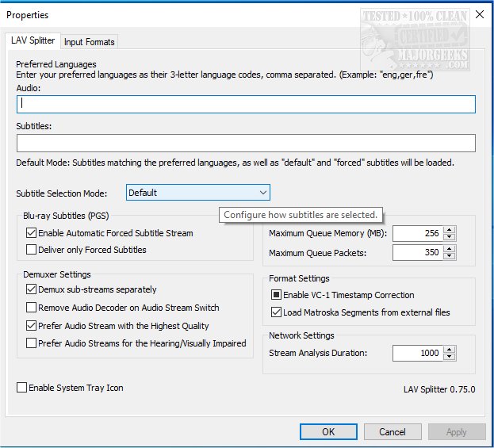The image size is (494, 448).
Task: Focus the Audio languages input field
Action: click(246, 104)
